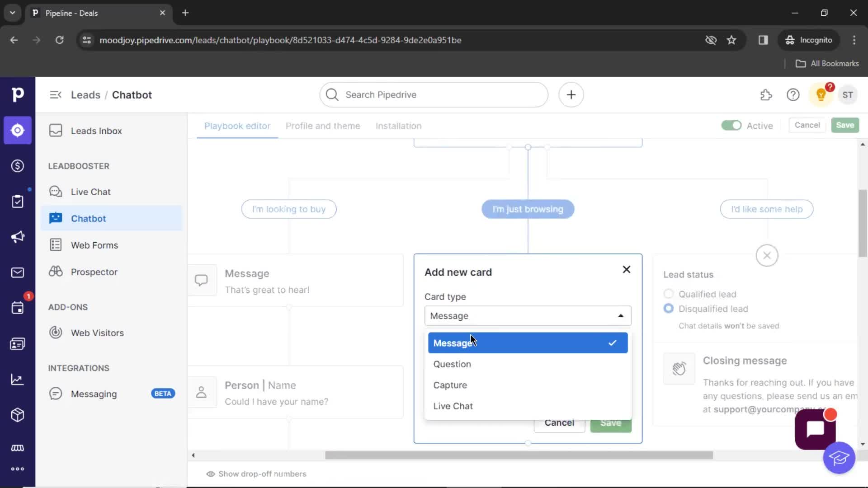868x488 pixels.
Task: Select the Prospector sidebar icon
Action: [x=56, y=272]
